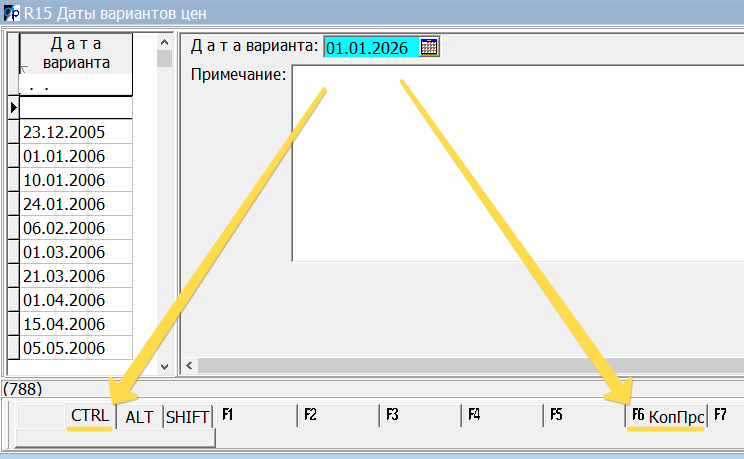Click the sort indicator in the Дата варианта header

(x=24, y=70)
